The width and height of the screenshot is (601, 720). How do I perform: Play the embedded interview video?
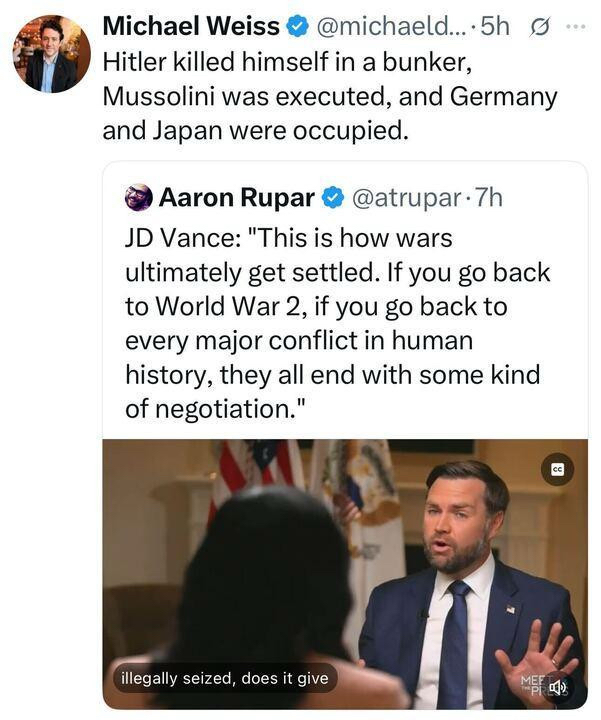click(x=345, y=574)
